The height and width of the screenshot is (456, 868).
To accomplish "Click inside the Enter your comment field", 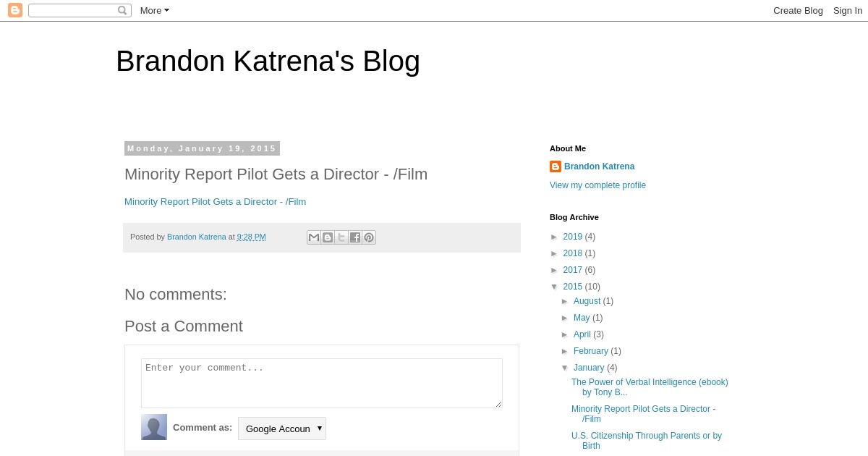I will [x=321, y=383].
